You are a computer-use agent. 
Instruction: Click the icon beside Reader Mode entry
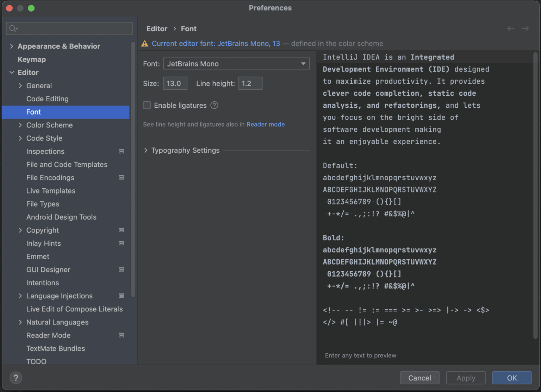(121, 335)
